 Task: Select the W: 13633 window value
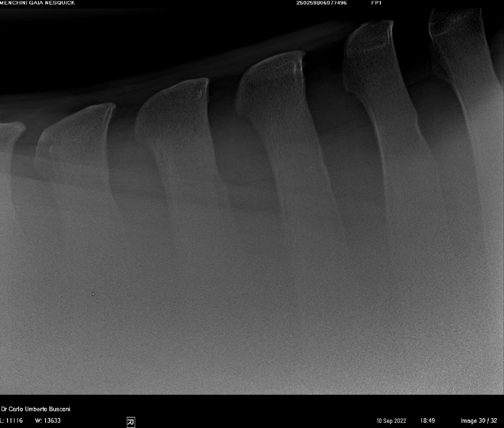coord(48,420)
